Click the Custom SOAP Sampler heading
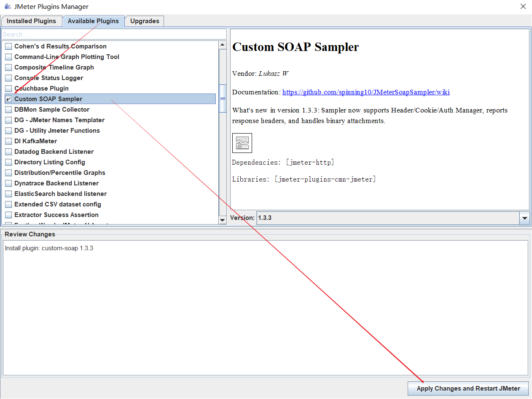This screenshot has height=399, width=532. [x=296, y=47]
